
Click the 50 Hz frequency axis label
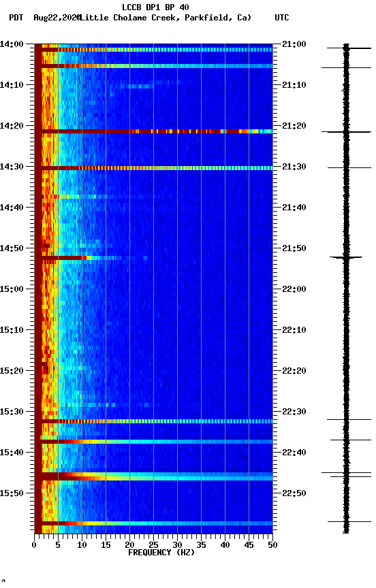(273, 545)
